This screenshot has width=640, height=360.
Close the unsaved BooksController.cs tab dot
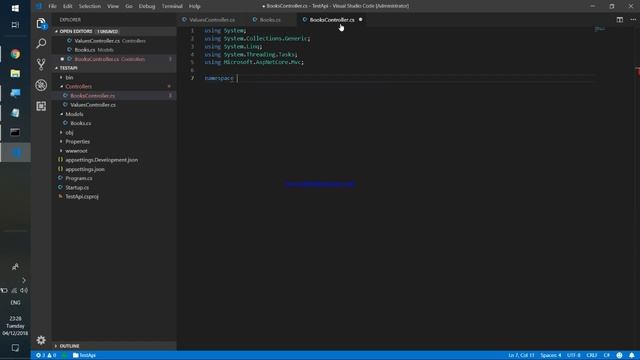click(360, 20)
